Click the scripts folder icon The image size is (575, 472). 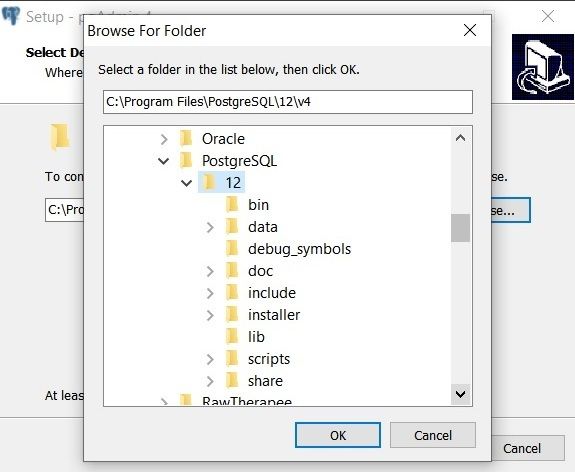[232, 359]
